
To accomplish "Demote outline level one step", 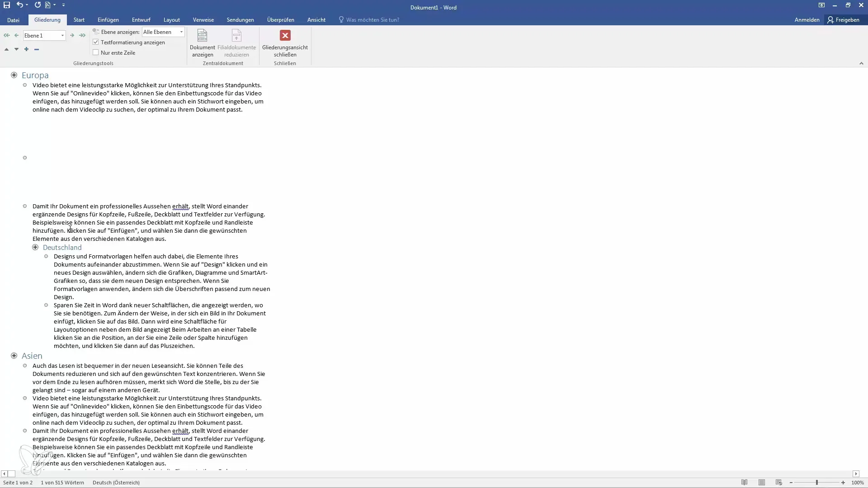I will click(x=72, y=35).
